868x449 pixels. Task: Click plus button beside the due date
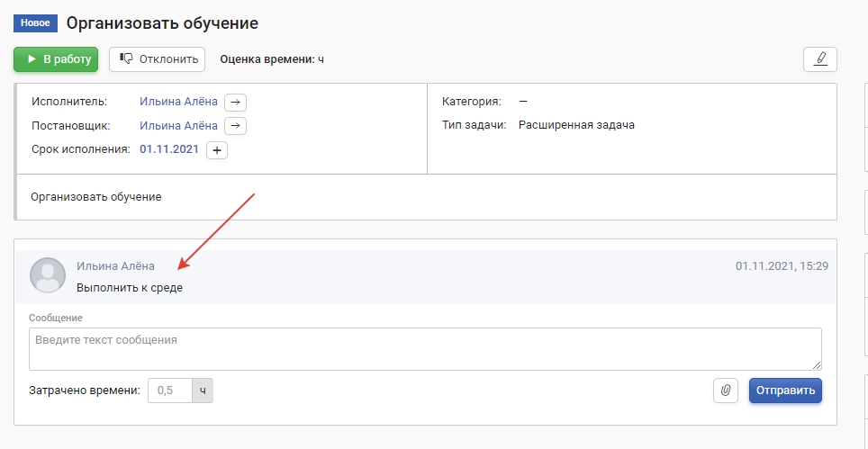(217, 150)
